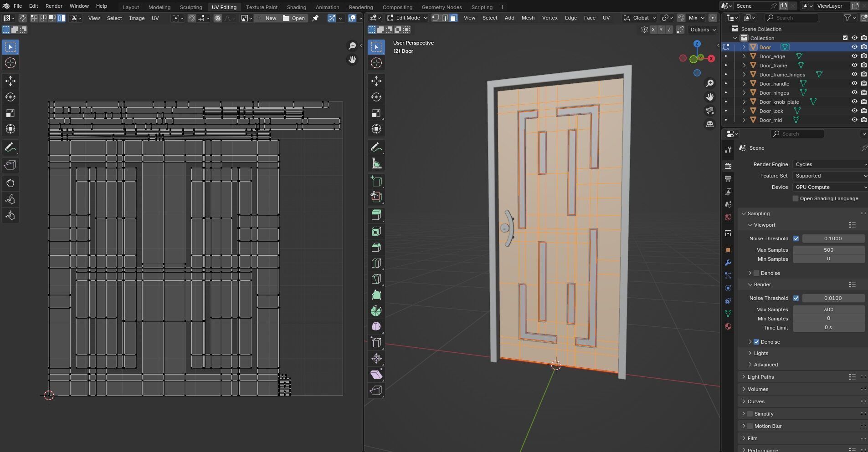Select the Inset Faces tool
The width and height of the screenshot is (868, 452).
pyautogui.click(x=376, y=231)
